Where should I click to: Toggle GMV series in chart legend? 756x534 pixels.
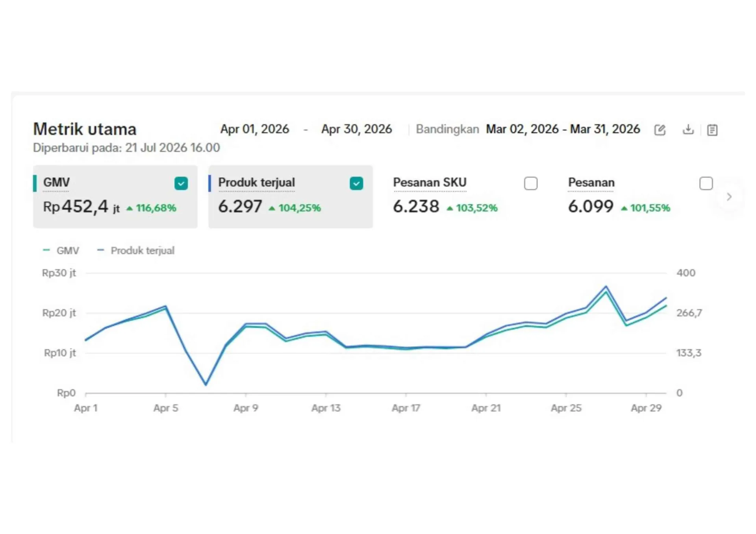(x=61, y=251)
